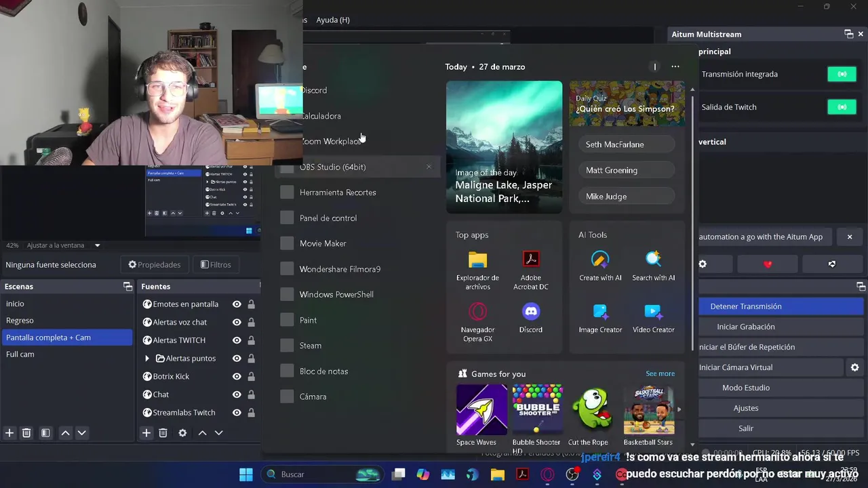Toggle the Salida de Twitch output
Viewport: 868px width, 488px height.
click(842, 107)
